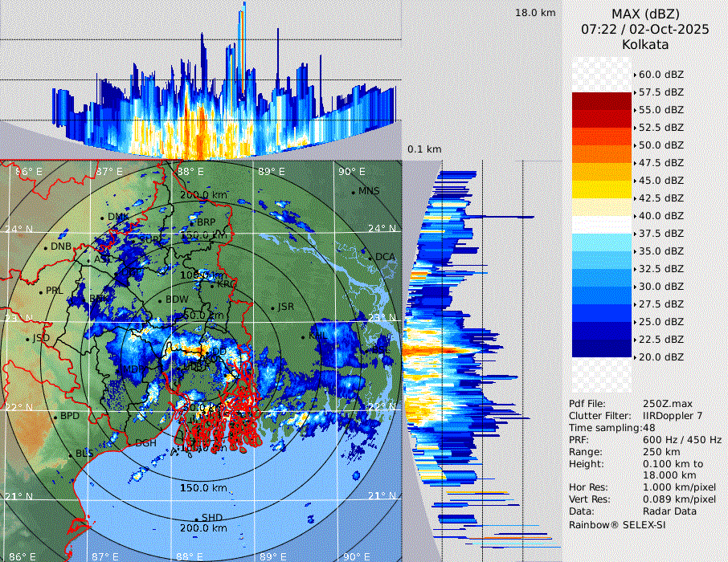Click the DGH station label

[145, 443]
